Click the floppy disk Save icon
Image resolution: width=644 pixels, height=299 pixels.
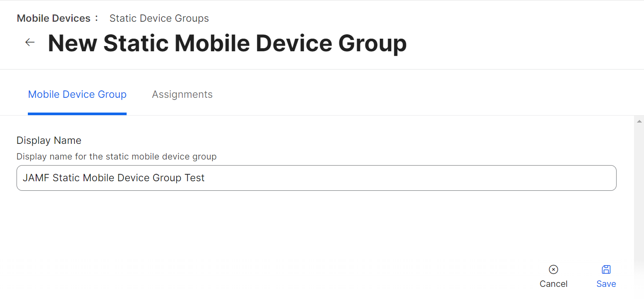click(606, 269)
